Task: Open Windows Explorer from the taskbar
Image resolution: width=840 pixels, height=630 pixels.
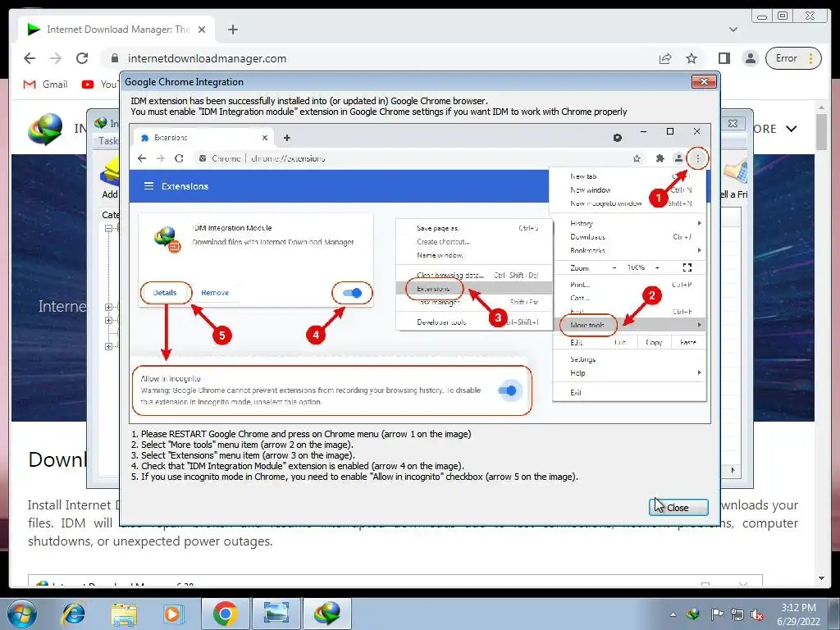Action: click(x=124, y=614)
